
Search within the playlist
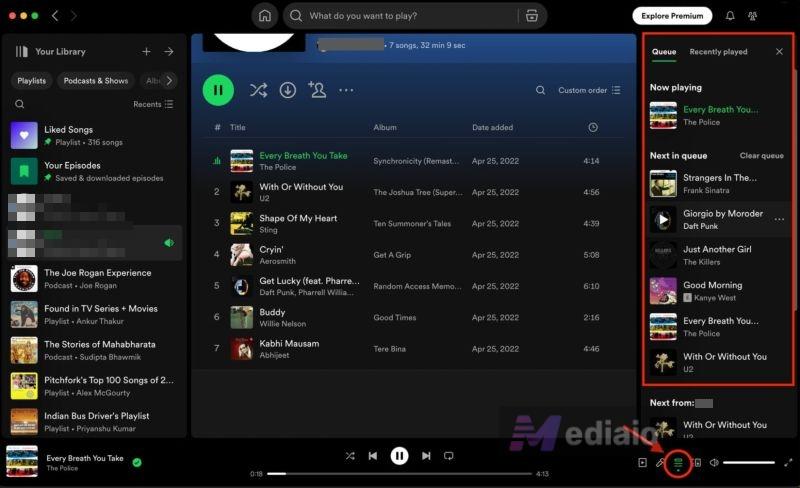[x=540, y=90]
